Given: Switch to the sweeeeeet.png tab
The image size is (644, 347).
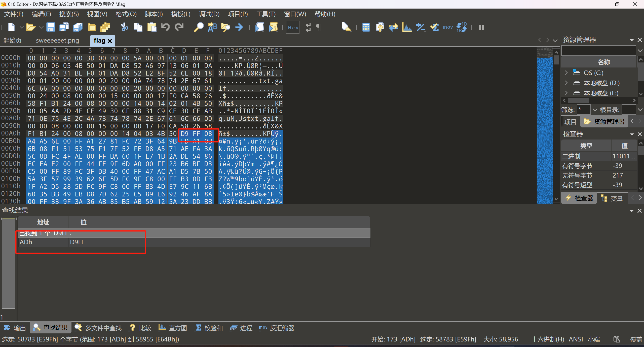Looking at the screenshot, I should click(57, 41).
